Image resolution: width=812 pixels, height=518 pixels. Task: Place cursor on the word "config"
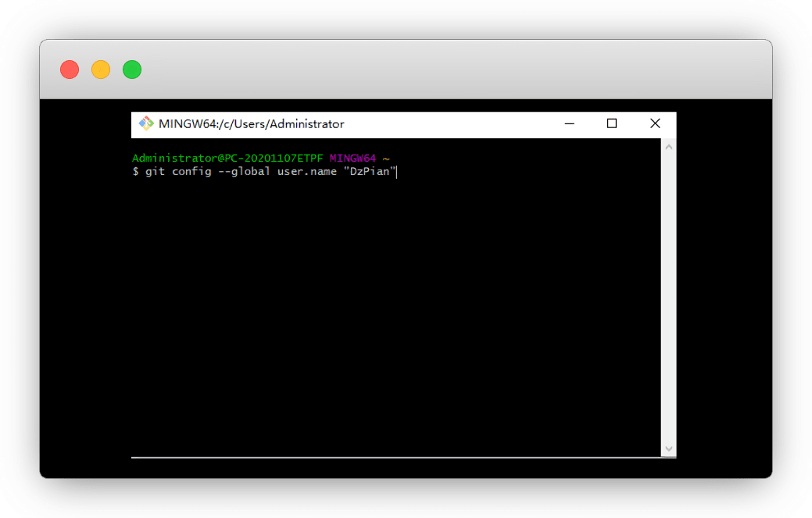tap(191, 172)
